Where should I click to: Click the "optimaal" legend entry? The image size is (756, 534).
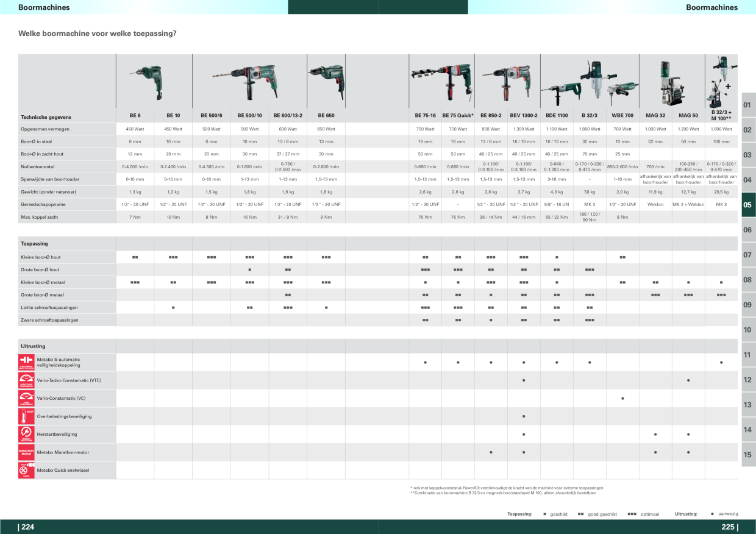pos(643,514)
